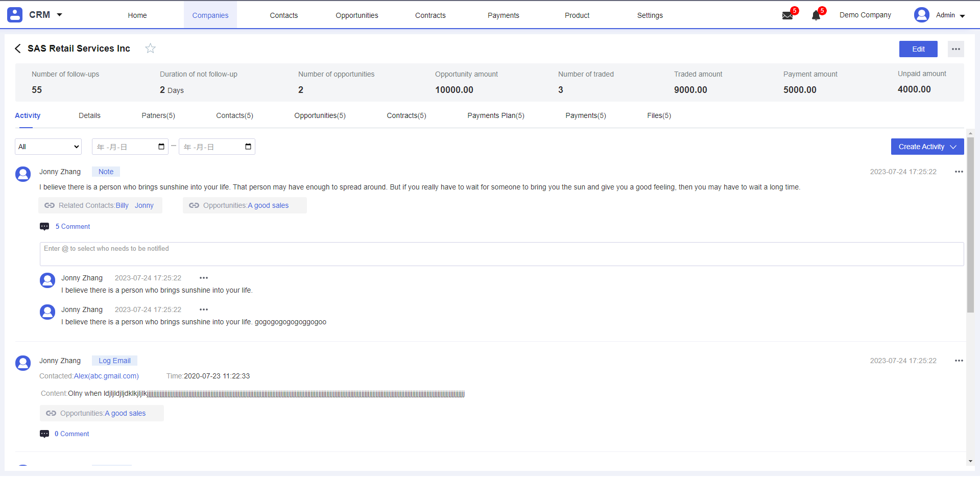Switch to the Contracts(5) tab

(x=407, y=115)
